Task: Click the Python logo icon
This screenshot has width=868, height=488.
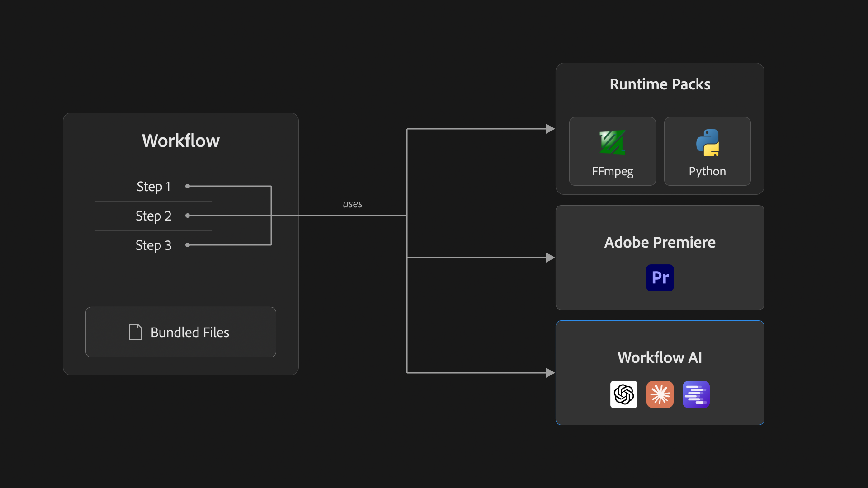Action: [x=708, y=142]
